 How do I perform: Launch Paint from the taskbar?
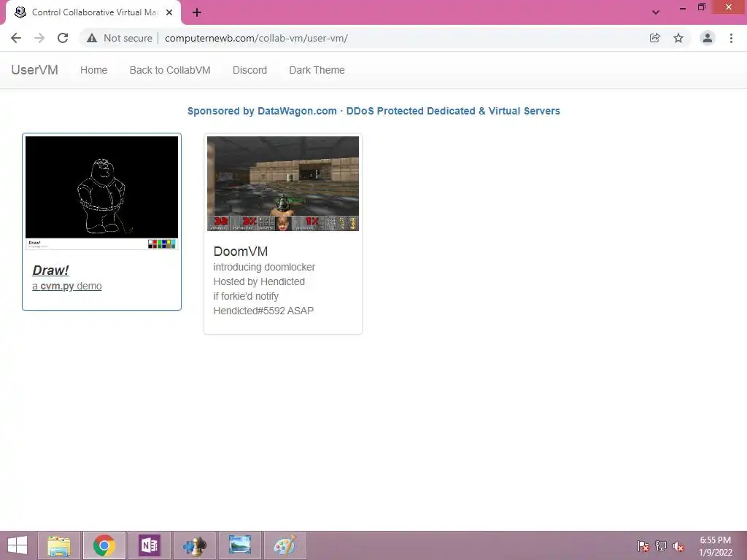285,545
